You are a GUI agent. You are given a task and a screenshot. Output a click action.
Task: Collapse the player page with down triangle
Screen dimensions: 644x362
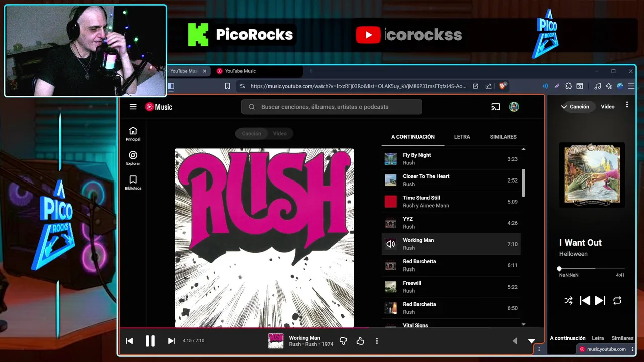531,341
